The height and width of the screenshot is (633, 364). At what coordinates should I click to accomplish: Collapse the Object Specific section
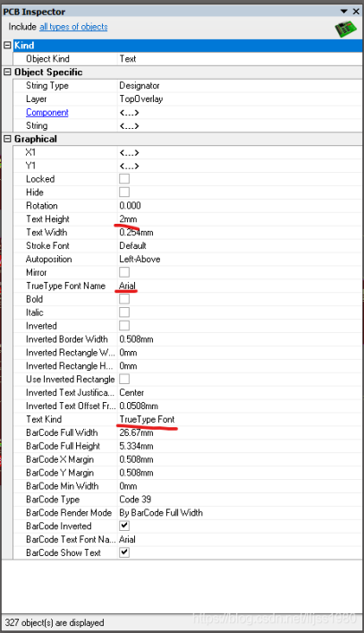(x=7, y=73)
